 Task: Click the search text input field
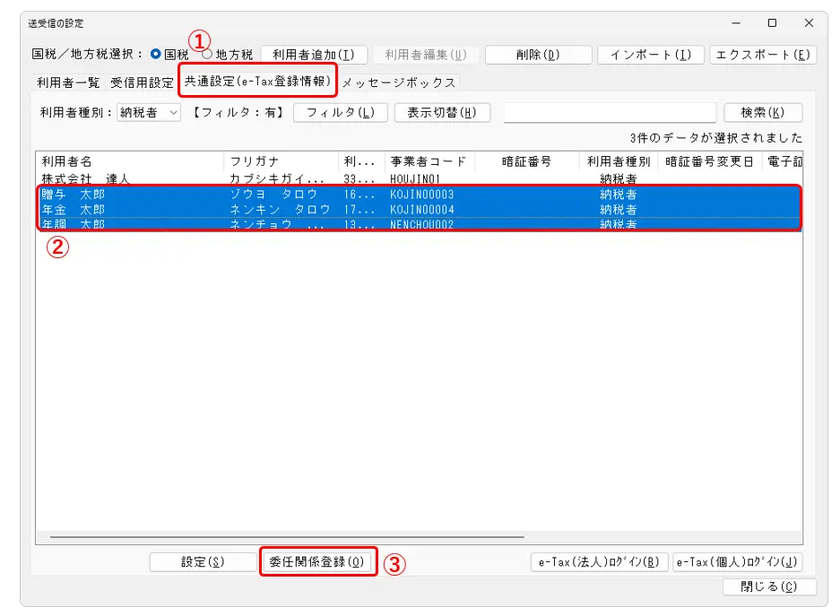(610, 113)
